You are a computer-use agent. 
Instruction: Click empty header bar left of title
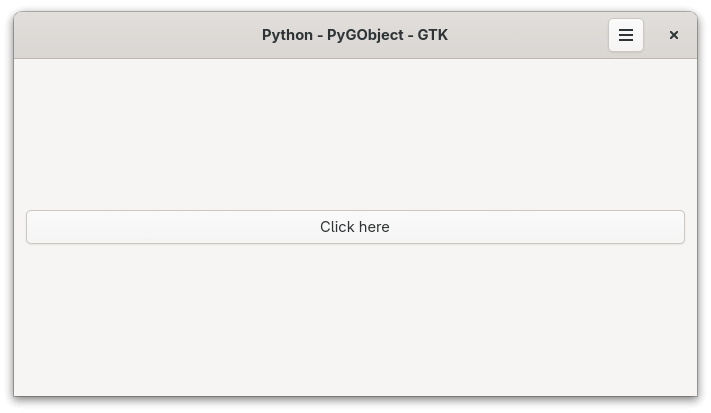[x=130, y=35]
